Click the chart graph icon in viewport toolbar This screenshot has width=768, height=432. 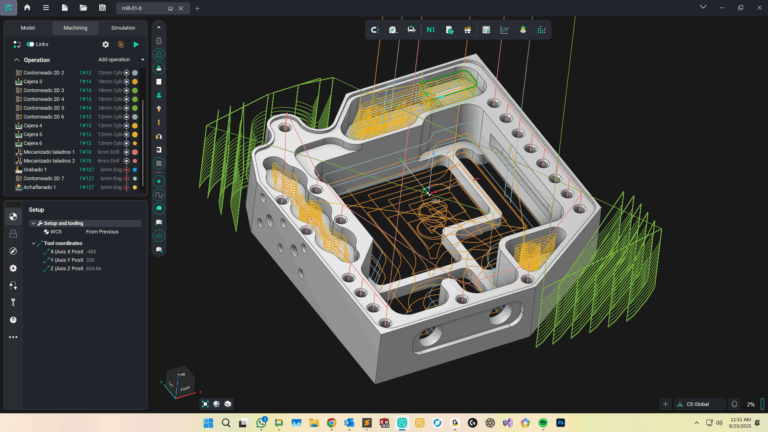504,30
